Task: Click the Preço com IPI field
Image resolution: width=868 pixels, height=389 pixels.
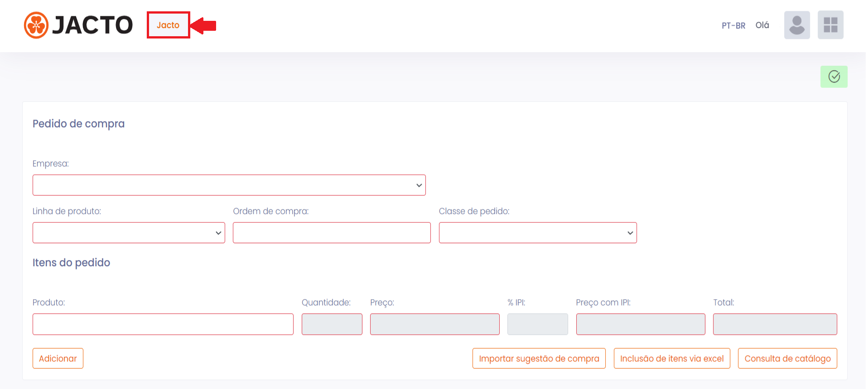Action: (641, 324)
